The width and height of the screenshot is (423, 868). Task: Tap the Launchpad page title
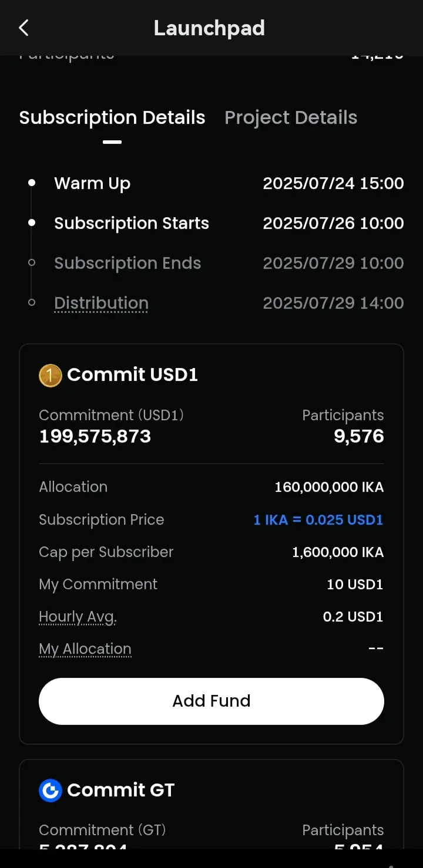click(x=209, y=28)
